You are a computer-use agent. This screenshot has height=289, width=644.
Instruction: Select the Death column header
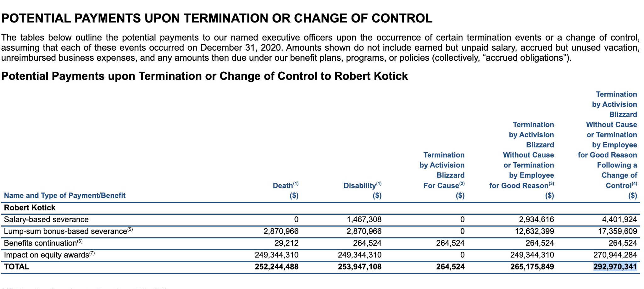(x=286, y=190)
